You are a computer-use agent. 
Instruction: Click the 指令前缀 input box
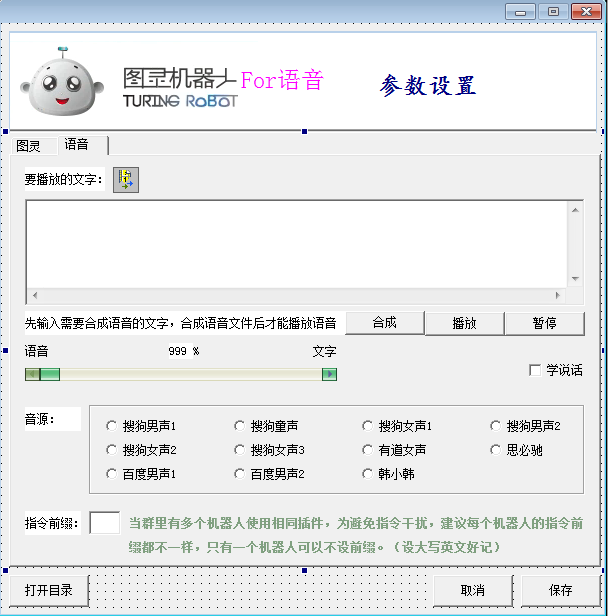(104, 522)
